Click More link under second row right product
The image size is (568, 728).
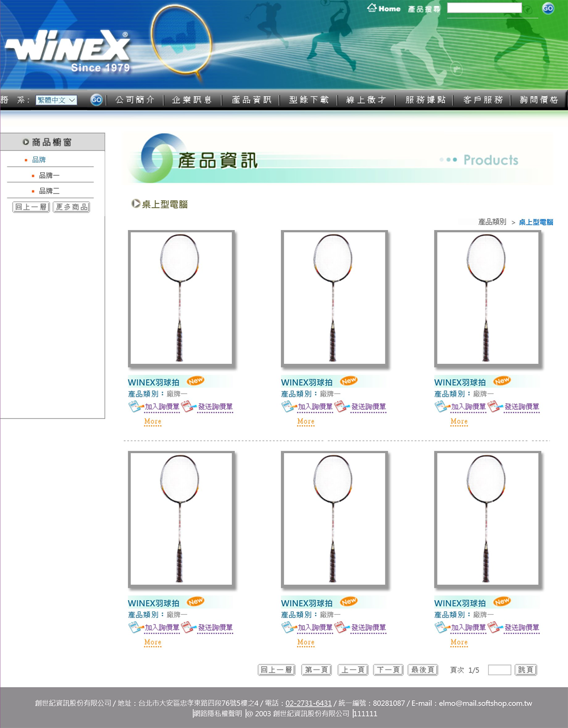click(459, 643)
